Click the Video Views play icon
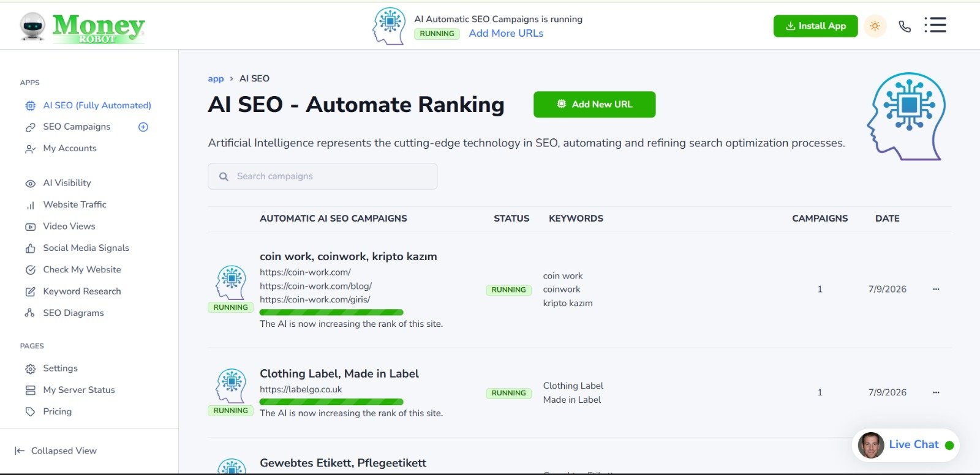Viewport: 980px width, 475px height. coord(30,226)
